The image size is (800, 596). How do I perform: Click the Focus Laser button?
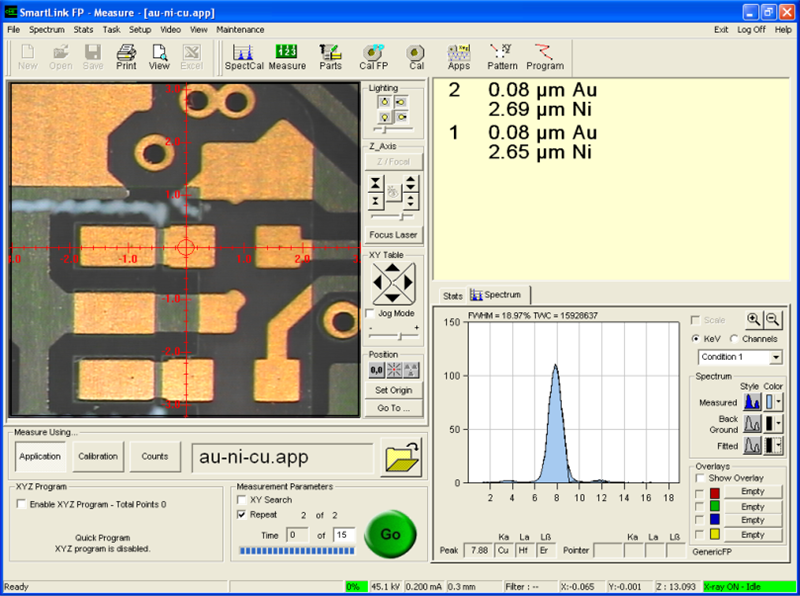point(394,235)
